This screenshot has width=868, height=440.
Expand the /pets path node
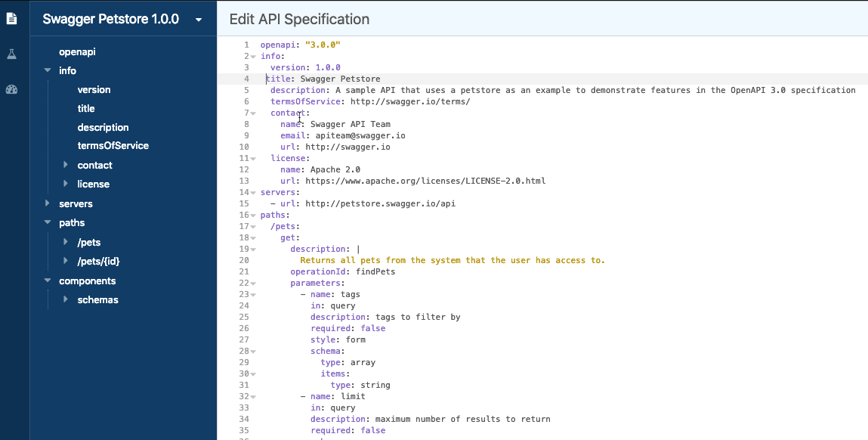tap(66, 242)
